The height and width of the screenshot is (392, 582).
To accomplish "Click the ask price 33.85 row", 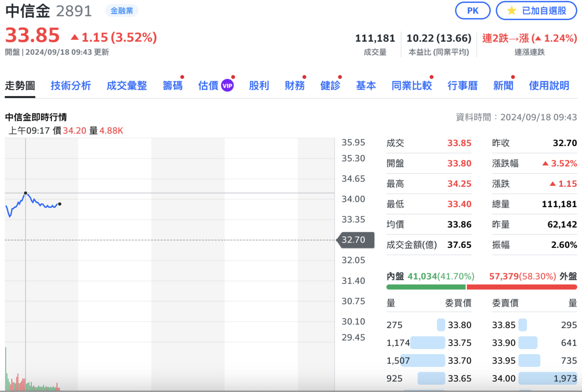I will coord(534,325).
